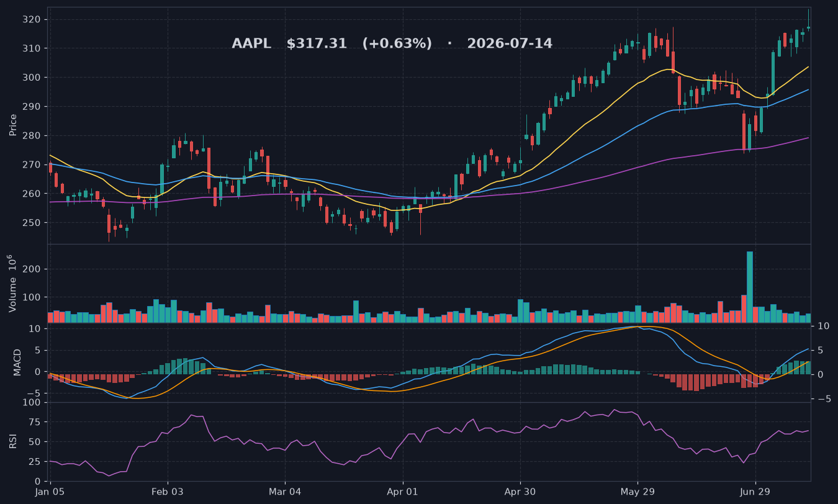Click the 100 tick on the RSI axis
This screenshot has width=838, height=504.
(32, 403)
